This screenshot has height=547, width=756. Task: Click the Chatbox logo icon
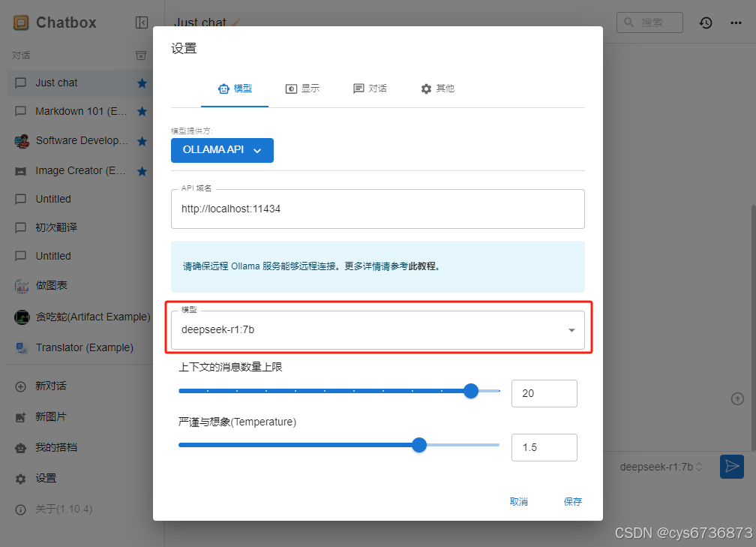pos(21,23)
